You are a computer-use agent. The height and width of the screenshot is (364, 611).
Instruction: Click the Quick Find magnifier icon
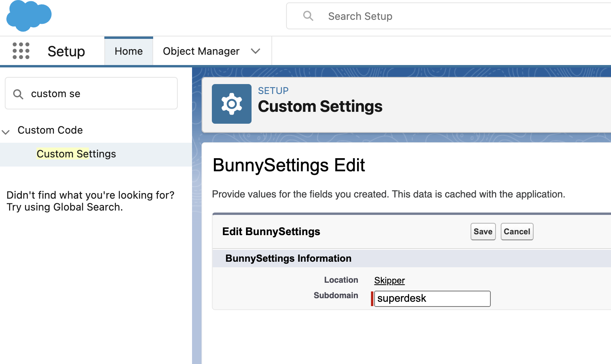18,94
